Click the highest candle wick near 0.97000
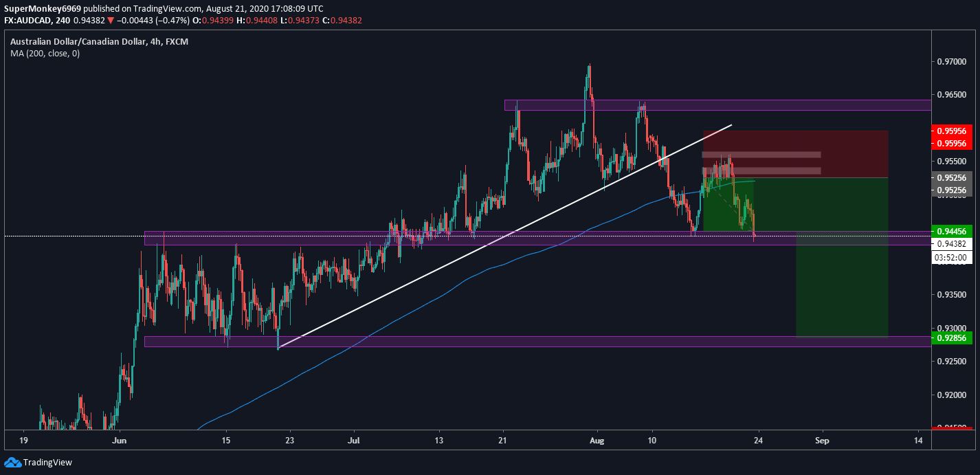Image resolution: width=980 pixels, height=475 pixels. [590, 67]
